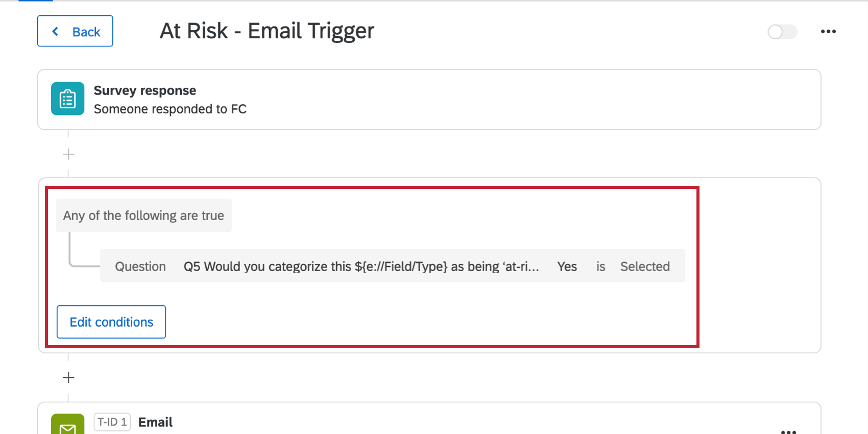Click 'Any of the following are true'

click(143, 215)
